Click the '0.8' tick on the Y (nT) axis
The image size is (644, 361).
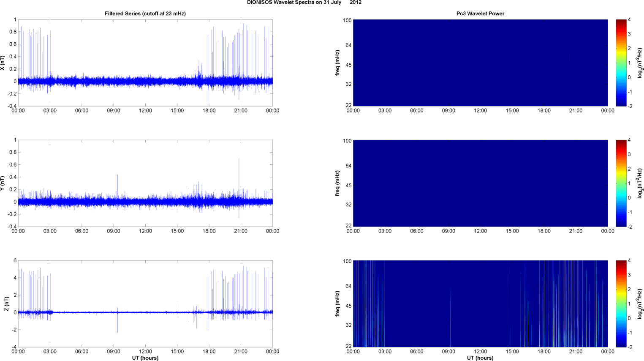pos(13,153)
